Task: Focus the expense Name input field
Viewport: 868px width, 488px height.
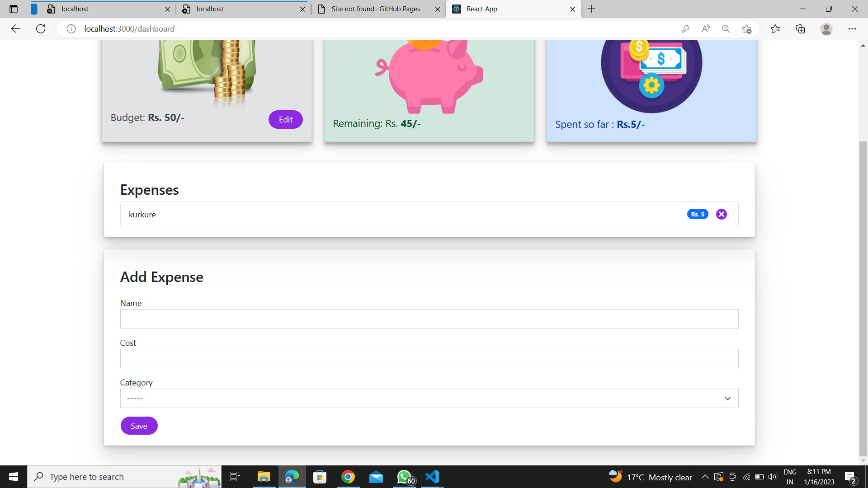Action: click(429, 319)
